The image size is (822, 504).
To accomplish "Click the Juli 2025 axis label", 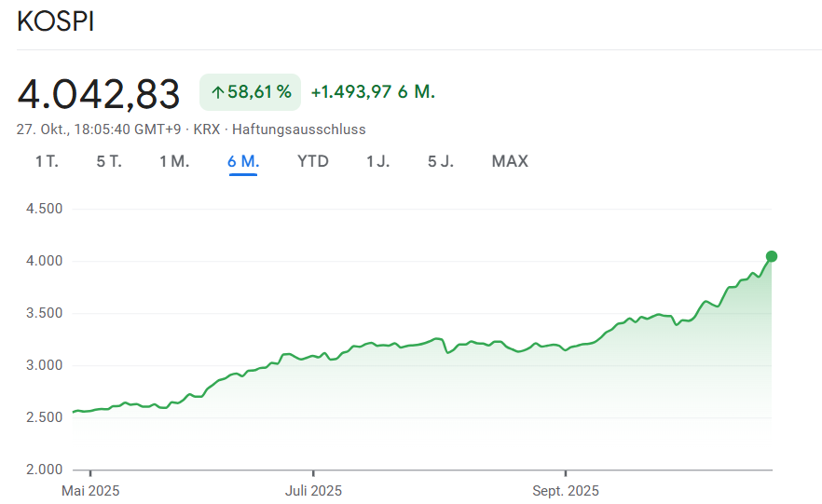I will [313, 490].
